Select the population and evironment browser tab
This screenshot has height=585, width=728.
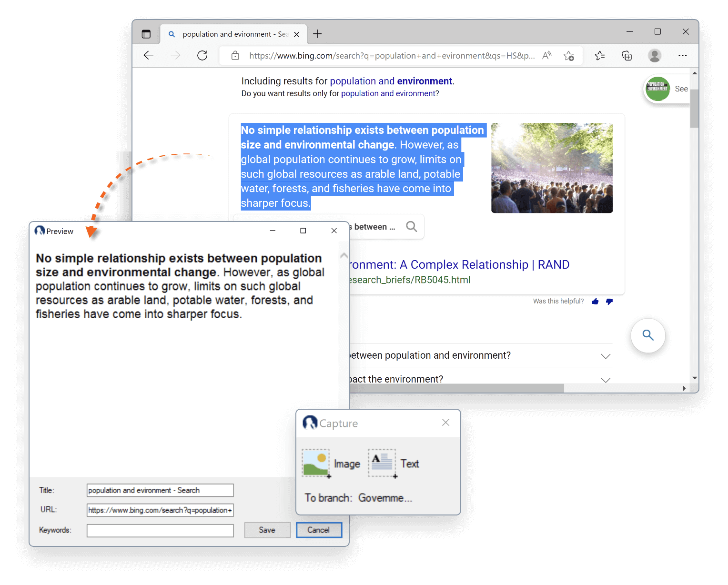[x=233, y=34]
